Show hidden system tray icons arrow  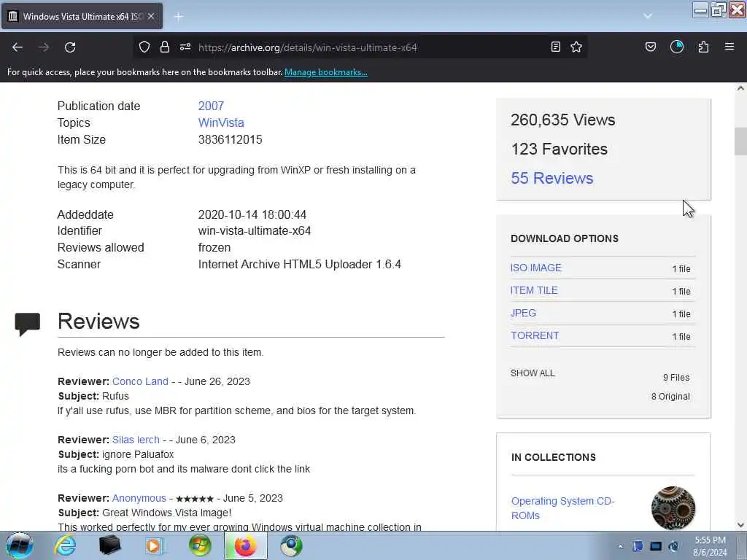tap(620, 546)
